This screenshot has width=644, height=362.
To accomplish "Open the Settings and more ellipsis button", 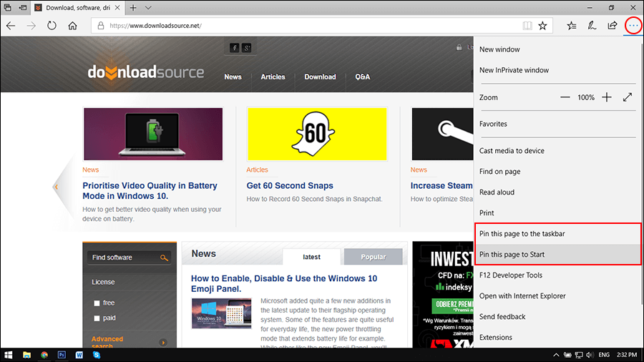I will (633, 26).
